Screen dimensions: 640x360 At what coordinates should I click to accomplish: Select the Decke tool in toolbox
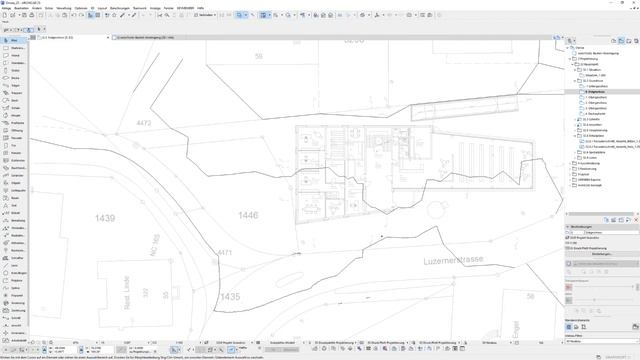pos(13,78)
